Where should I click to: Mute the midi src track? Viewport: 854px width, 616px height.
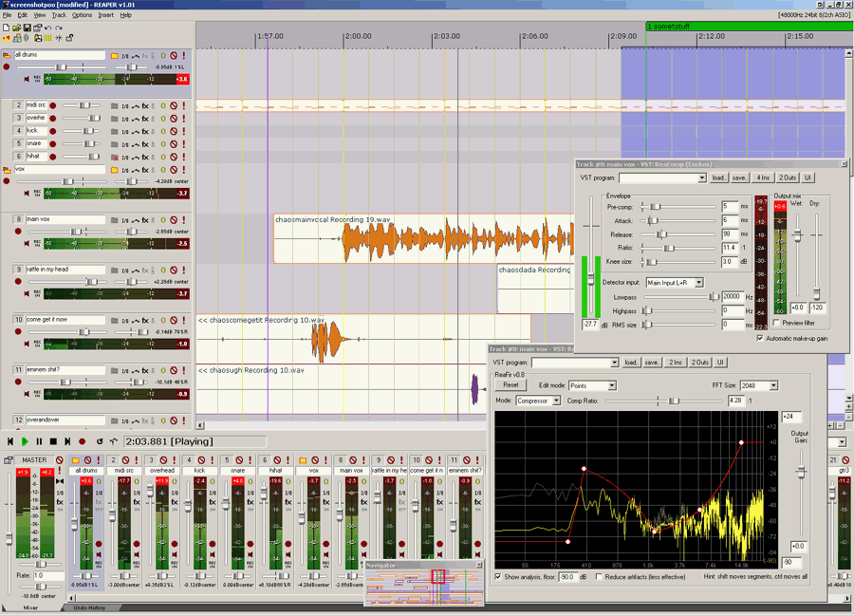click(x=174, y=105)
